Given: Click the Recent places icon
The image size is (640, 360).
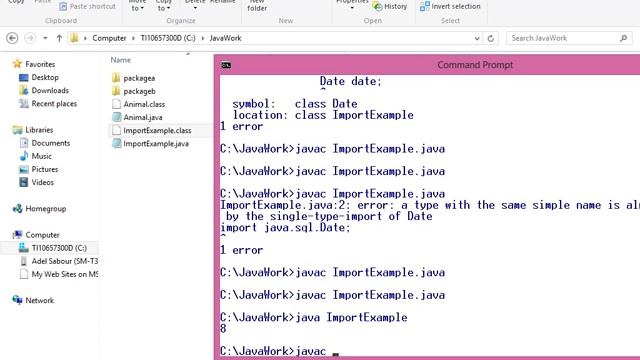Looking at the screenshot, I should (x=24, y=104).
